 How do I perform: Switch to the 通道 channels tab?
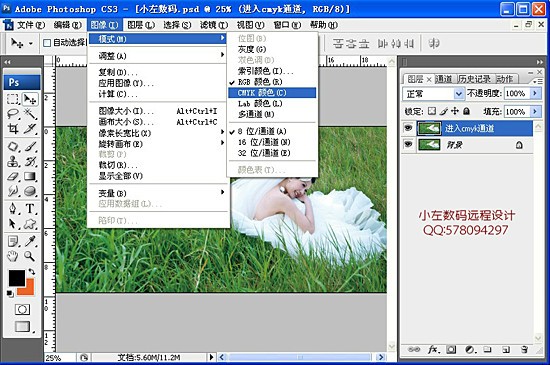[x=444, y=79]
